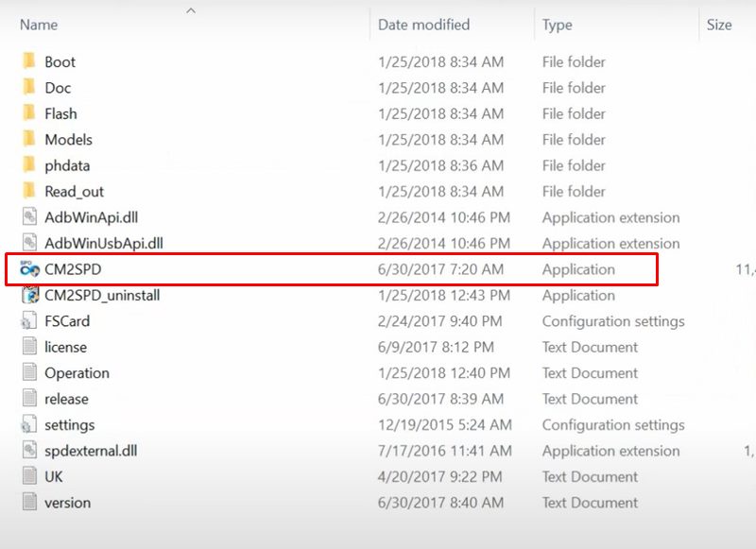Screen dimensions: 756x549
Task: Select the Flash folder icon
Action: (x=28, y=113)
